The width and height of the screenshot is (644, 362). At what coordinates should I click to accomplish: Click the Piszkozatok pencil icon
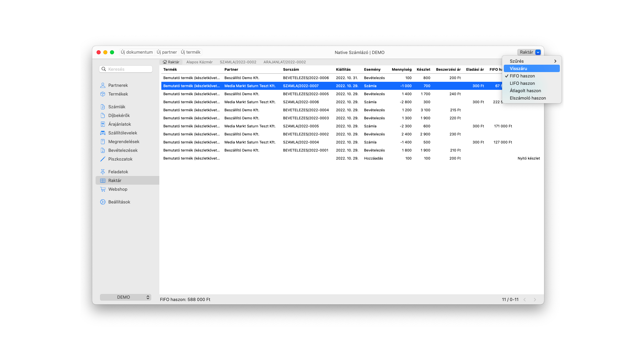pos(103,159)
